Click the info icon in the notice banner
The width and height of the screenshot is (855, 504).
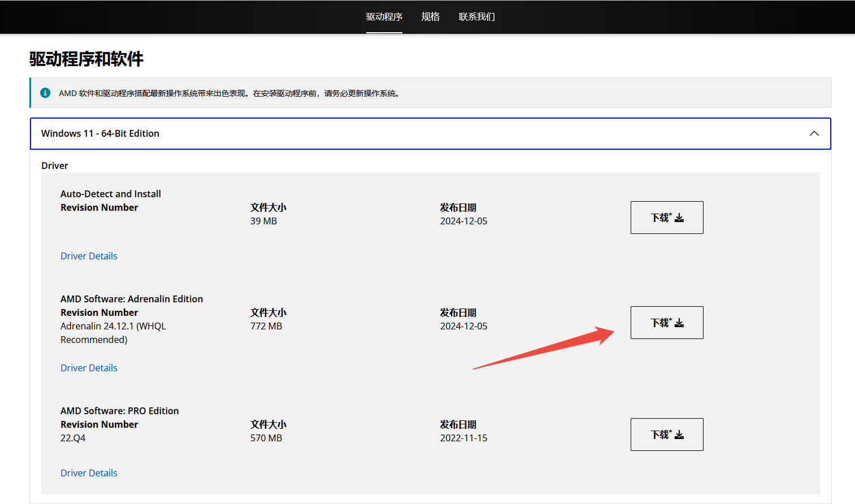click(x=45, y=93)
